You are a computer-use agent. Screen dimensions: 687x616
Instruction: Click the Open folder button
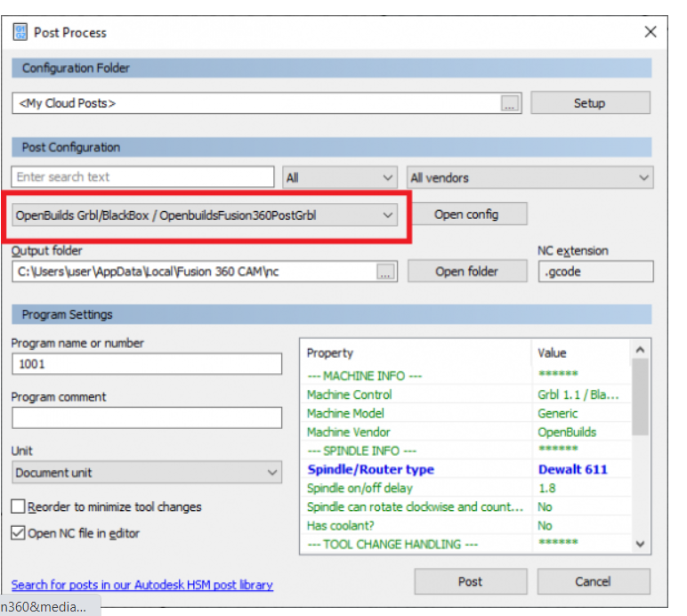pos(467,272)
